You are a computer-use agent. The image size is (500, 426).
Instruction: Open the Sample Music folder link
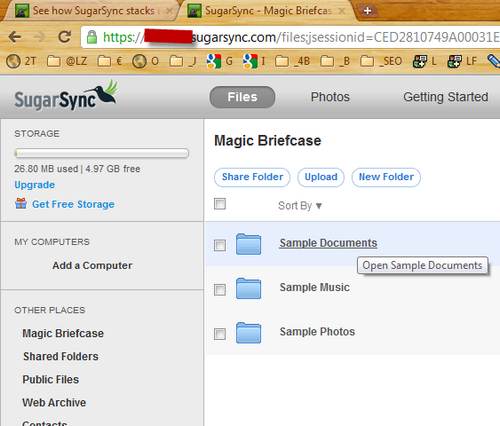tap(315, 287)
